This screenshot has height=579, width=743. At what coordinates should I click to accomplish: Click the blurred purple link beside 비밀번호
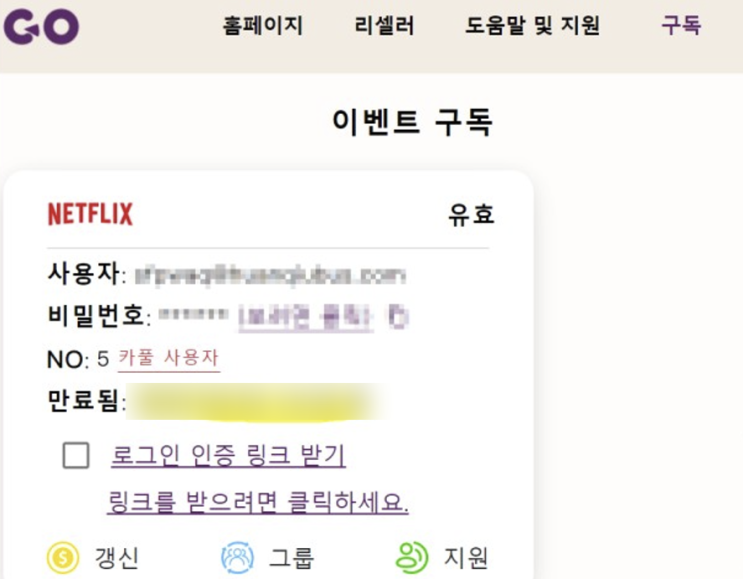[306, 317]
